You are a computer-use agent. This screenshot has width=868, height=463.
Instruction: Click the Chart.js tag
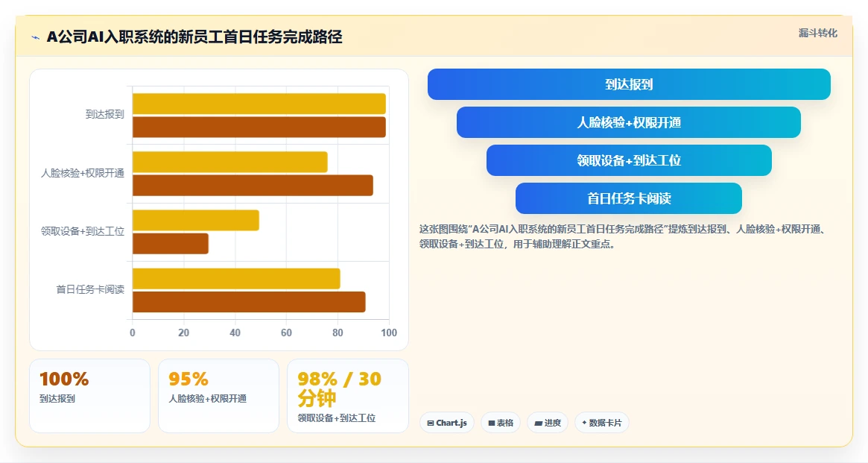447,423
